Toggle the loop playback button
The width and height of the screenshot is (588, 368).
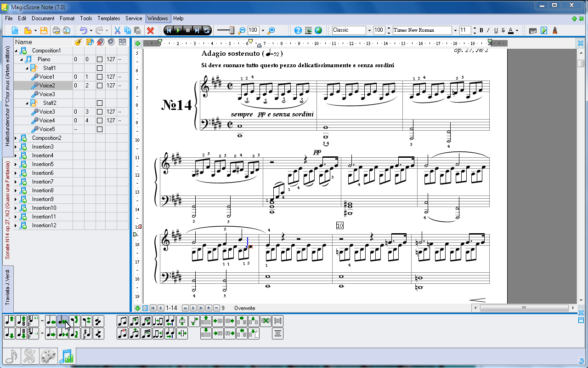(x=207, y=30)
